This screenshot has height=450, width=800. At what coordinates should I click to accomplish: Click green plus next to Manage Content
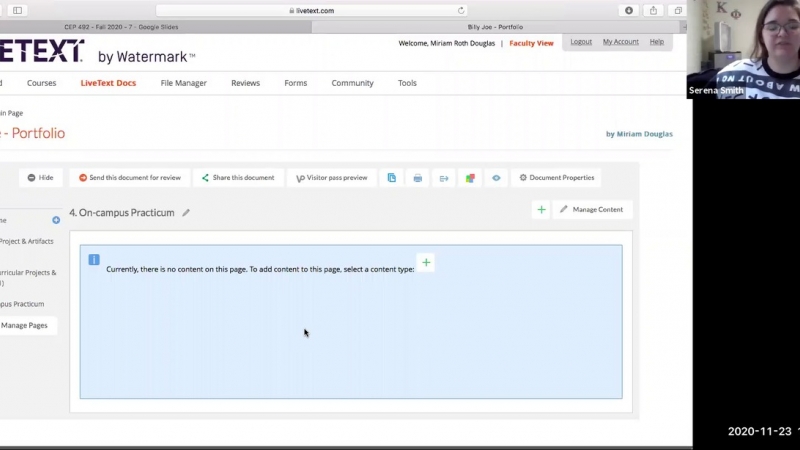click(x=541, y=210)
